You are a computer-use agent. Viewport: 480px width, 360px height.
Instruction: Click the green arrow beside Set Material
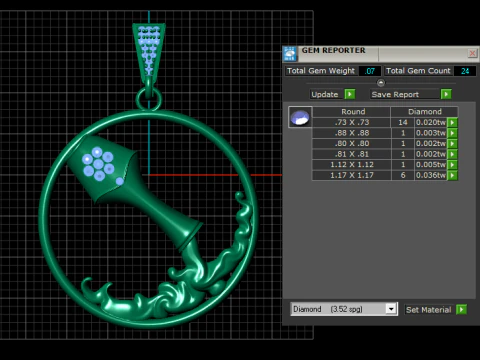coord(462,310)
